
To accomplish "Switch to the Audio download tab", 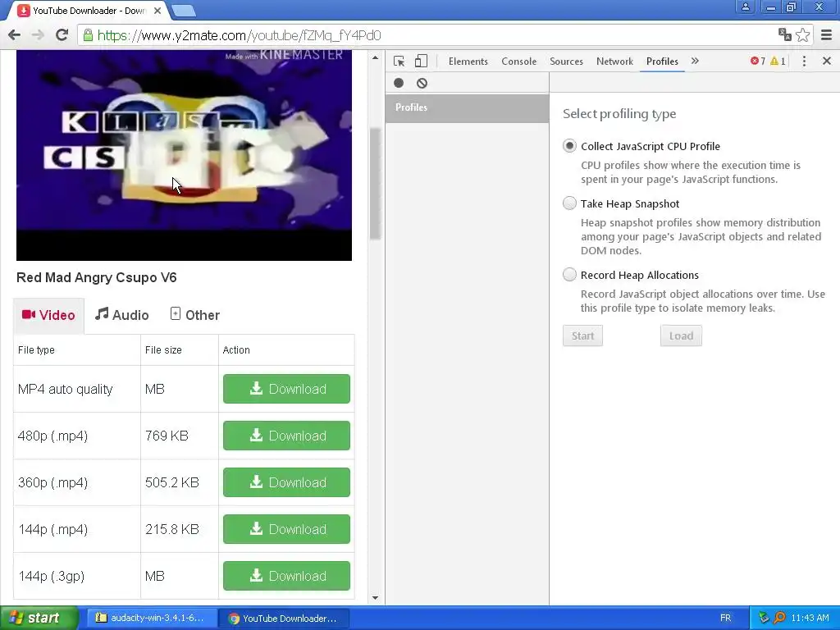I will 122,315.
